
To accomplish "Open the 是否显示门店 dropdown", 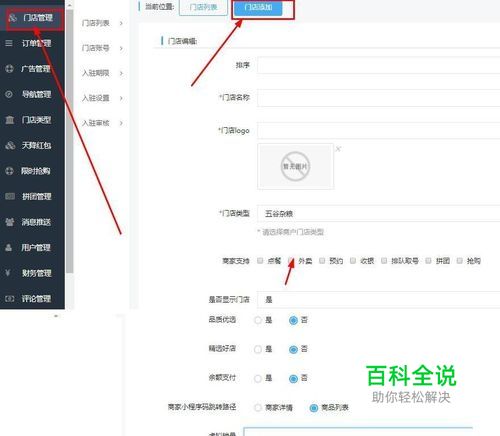I will (x=378, y=299).
